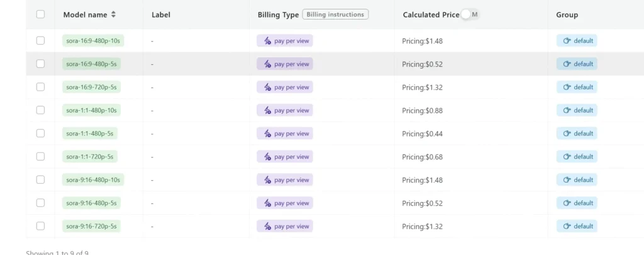Click the Group column header
644x255 pixels.
click(567, 14)
